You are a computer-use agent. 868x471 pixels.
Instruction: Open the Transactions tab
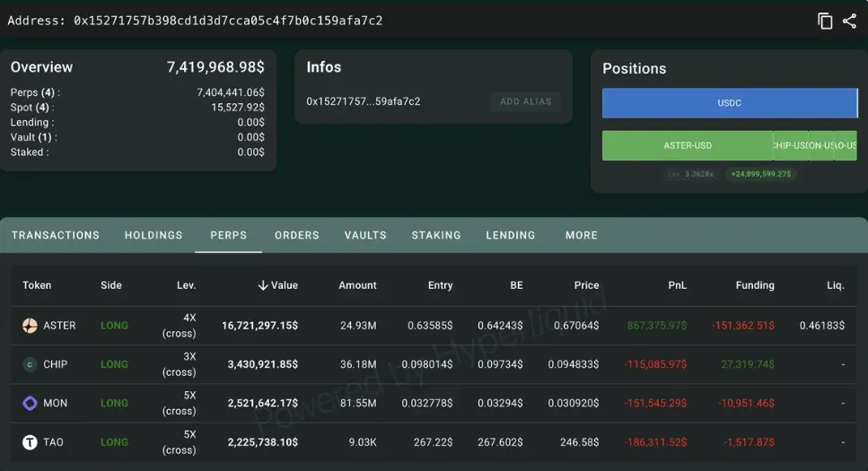click(56, 235)
